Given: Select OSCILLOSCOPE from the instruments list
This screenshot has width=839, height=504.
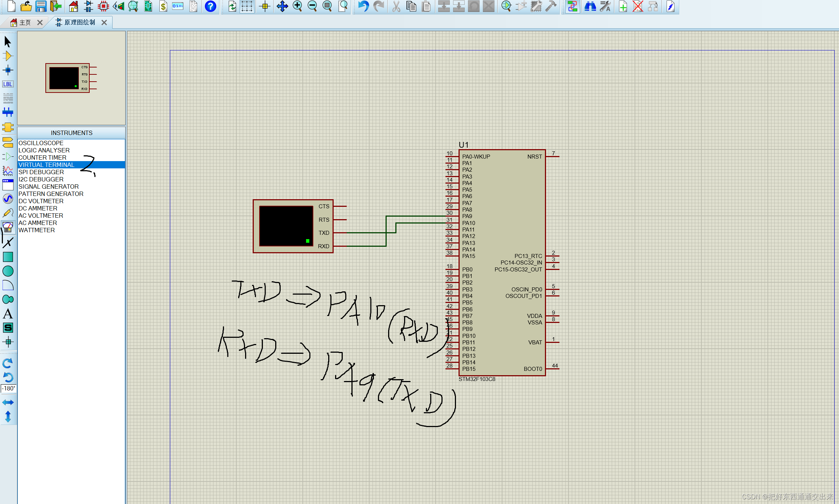Looking at the screenshot, I should pos(41,143).
